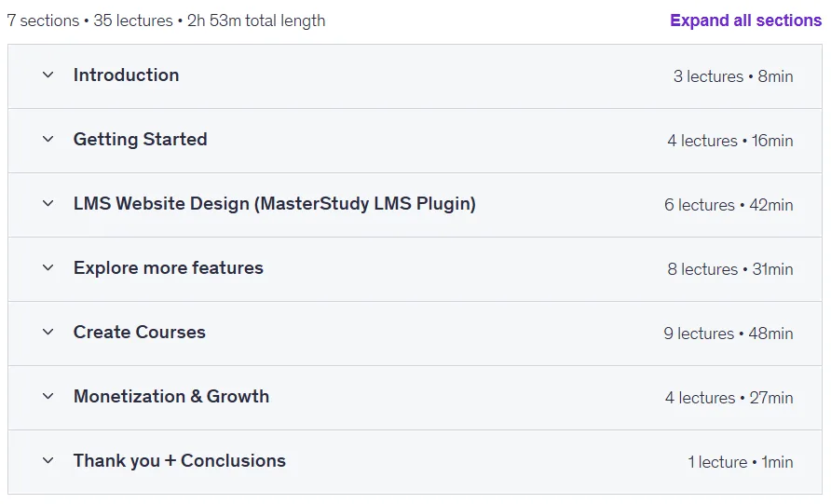The width and height of the screenshot is (831, 504).
Task: Toggle the chevron next to Explore more features
Action: 48,267
